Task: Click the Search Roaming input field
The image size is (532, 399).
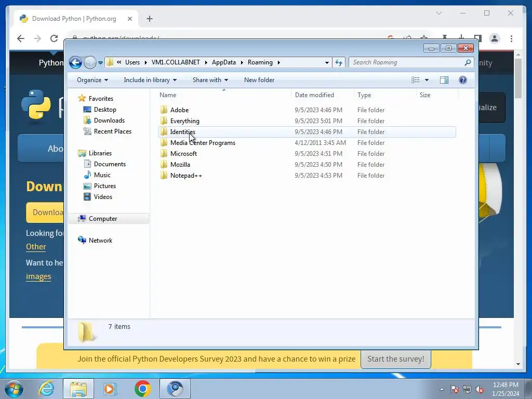Action: tap(407, 62)
